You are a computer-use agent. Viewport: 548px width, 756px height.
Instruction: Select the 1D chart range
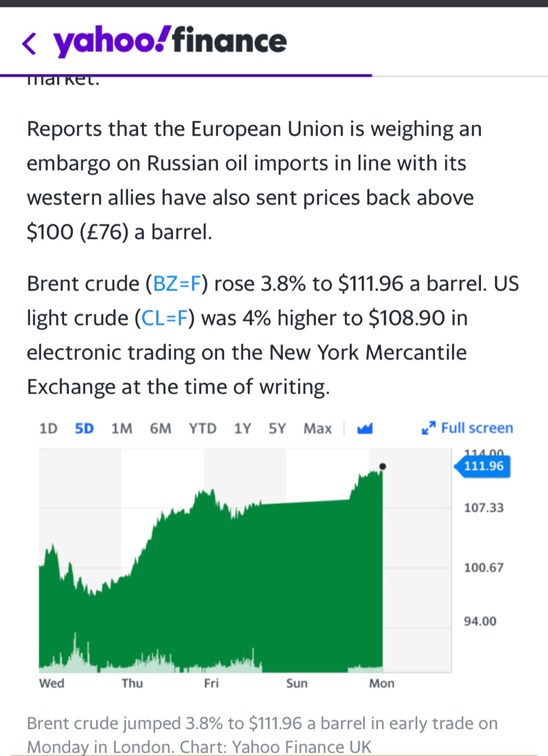(x=48, y=428)
